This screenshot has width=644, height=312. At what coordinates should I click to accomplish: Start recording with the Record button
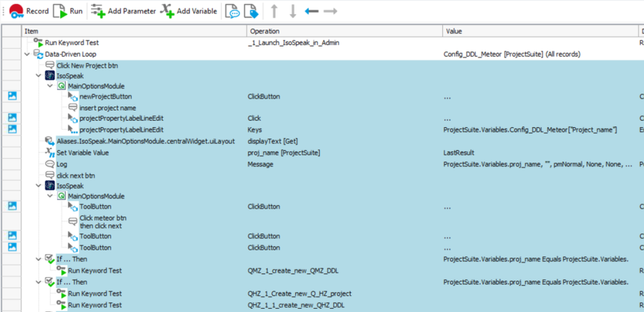point(29,11)
